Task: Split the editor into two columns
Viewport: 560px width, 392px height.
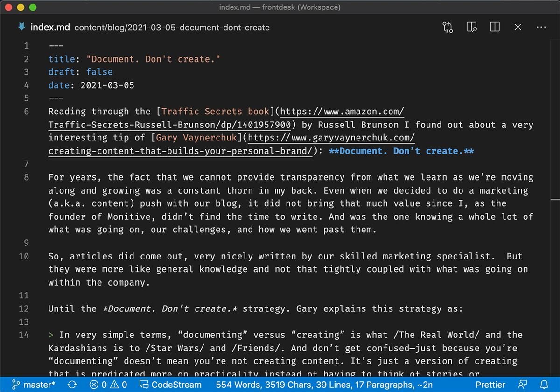Action: click(x=494, y=27)
